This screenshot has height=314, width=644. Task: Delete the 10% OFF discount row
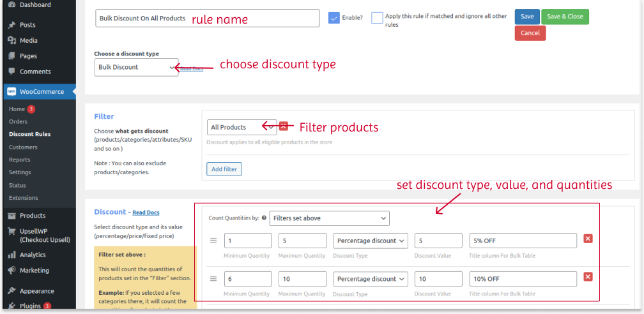(588, 277)
